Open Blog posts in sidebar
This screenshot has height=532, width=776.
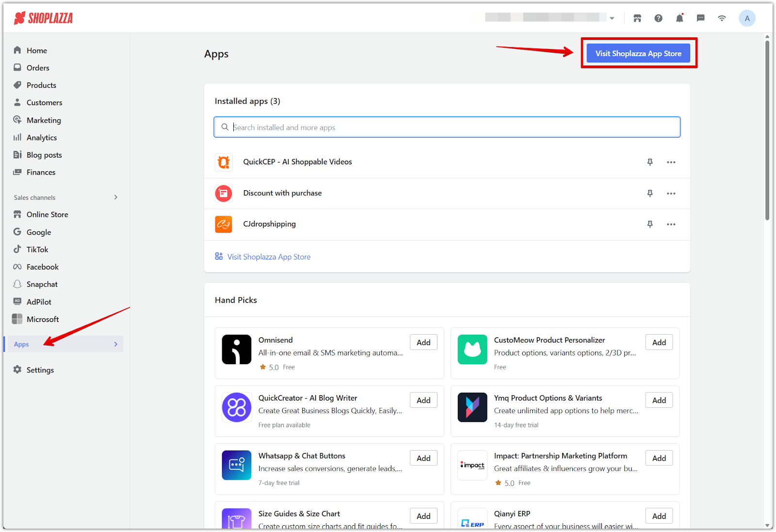[x=44, y=155]
